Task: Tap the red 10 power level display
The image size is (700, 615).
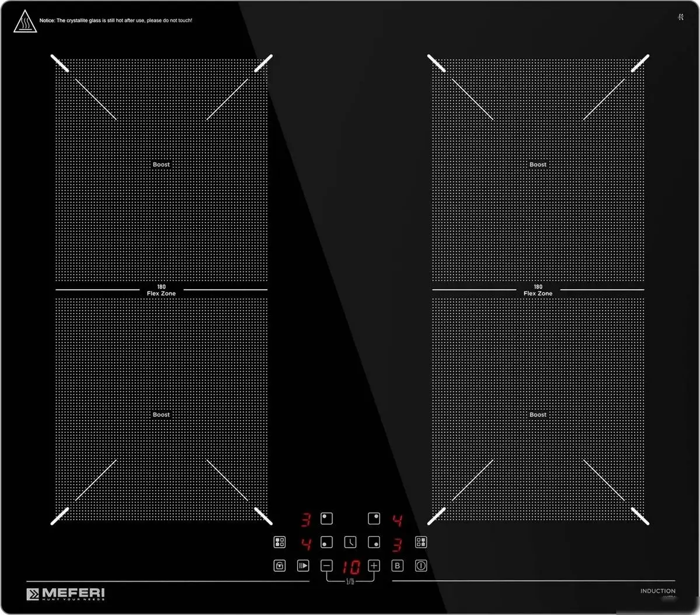Action: (351, 567)
